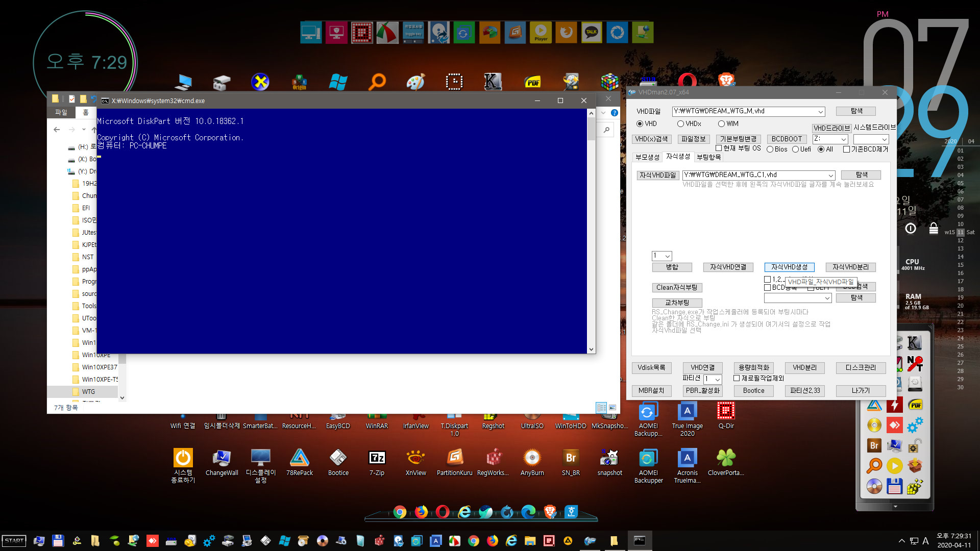Launch AOMEI Backupper desktop icon

point(648,466)
